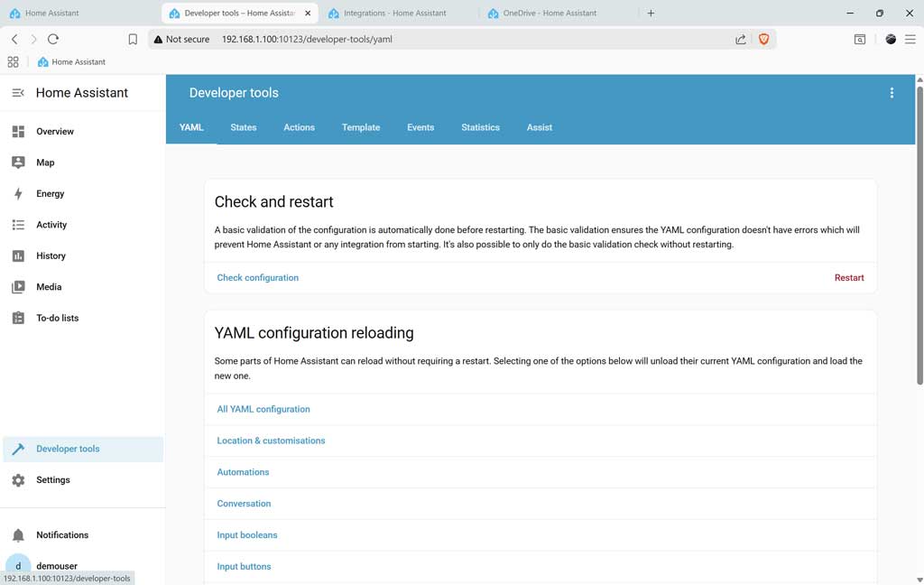Viewport: 924px width, 585px height.
Task: Open the Notifications bell icon
Action: pos(18,534)
